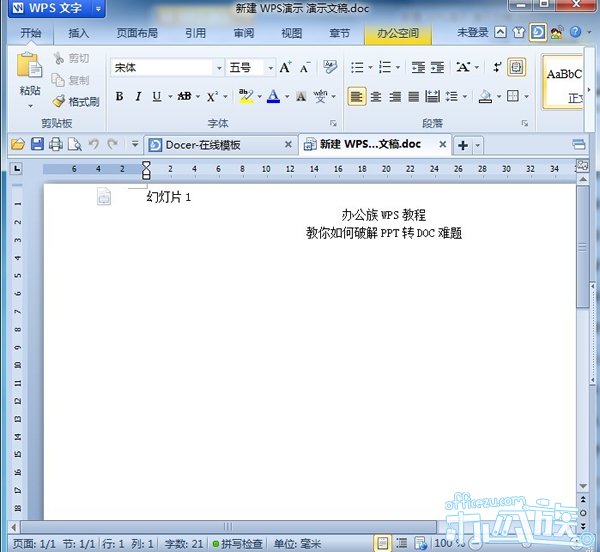
Task: Apply distributed alignment
Action: click(x=432, y=96)
